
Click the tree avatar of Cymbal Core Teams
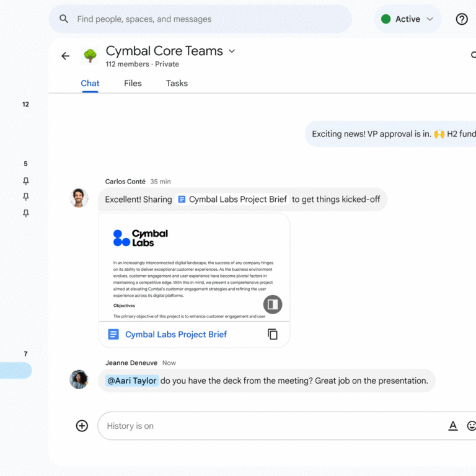(x=90, y=56)
